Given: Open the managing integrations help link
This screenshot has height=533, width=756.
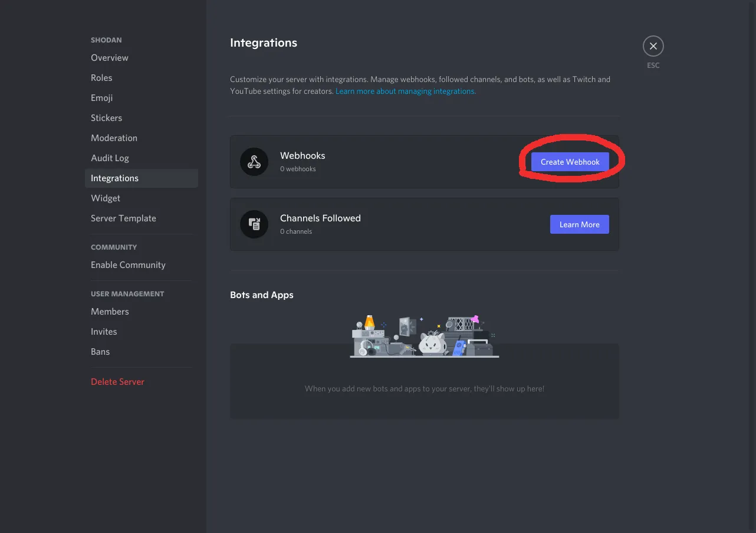Looking at the screenshot, I should tap(405, 90).
